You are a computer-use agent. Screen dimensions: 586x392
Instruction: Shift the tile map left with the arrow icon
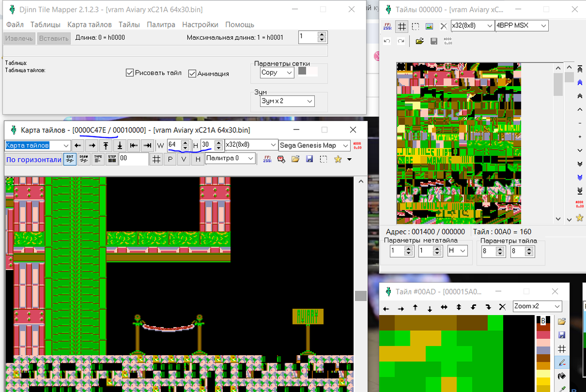[78, 145]
